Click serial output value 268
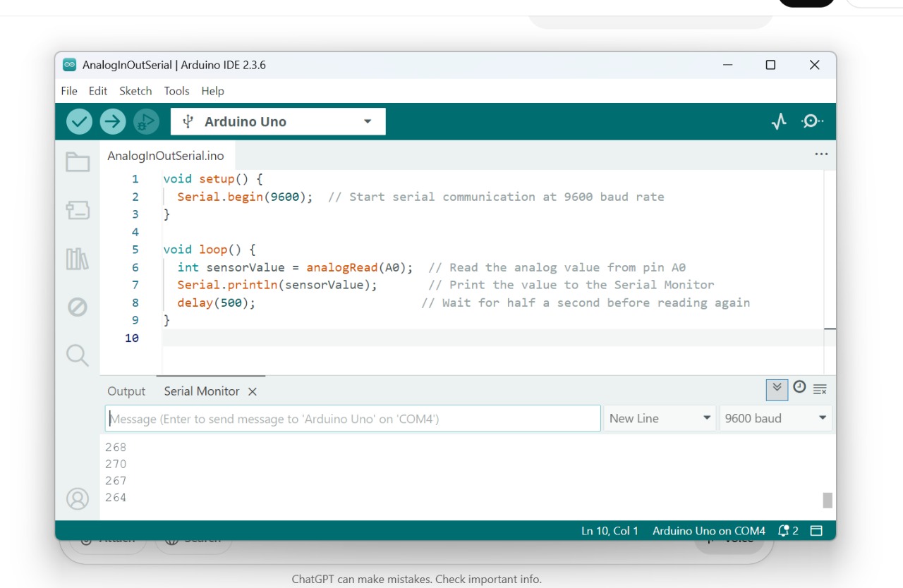This screenshot has height=588, width=903. click(x=116, y=447)
